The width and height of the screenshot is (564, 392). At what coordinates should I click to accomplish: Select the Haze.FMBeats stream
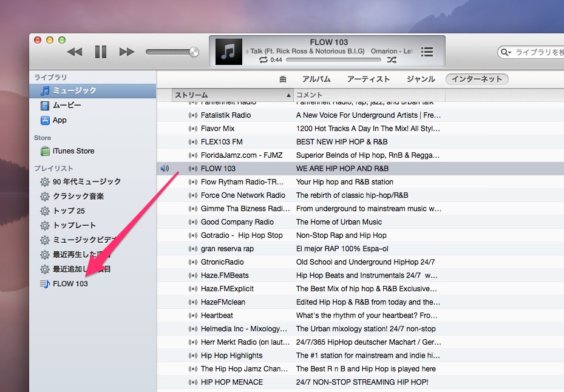click(225, 275)
